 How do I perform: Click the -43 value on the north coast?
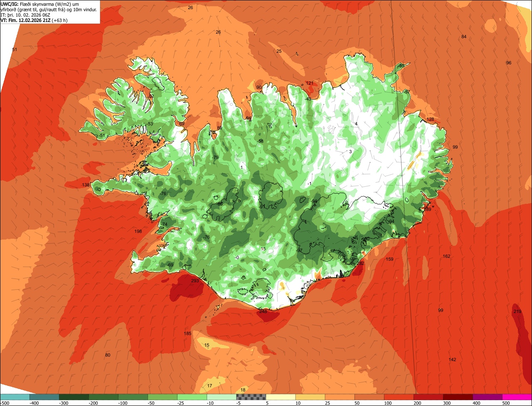click(308, 99)
